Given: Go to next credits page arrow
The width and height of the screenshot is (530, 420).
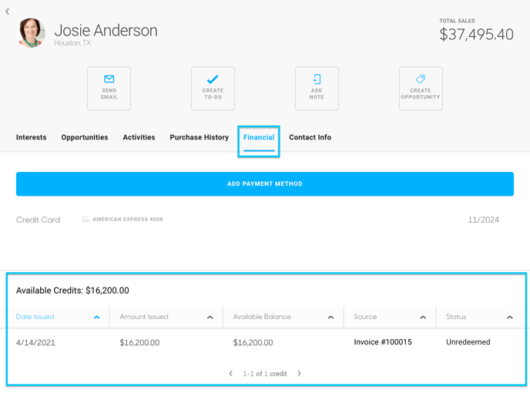Looking at the screenshot, I should (299, 373).
